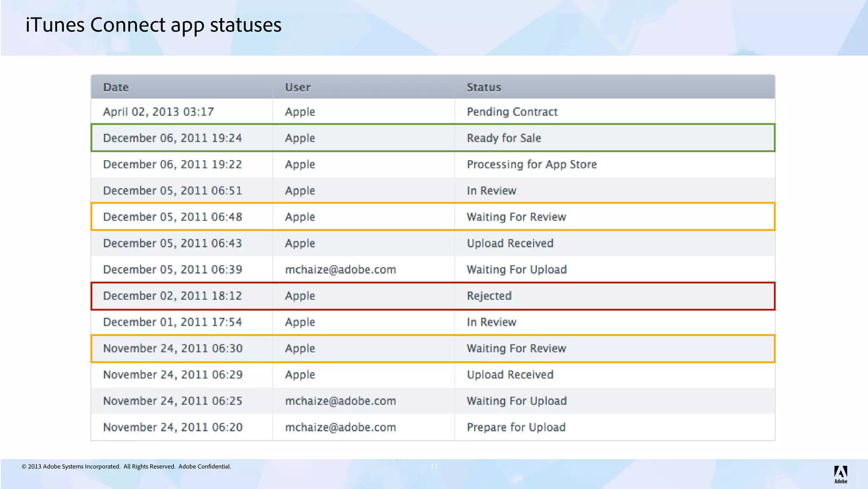Click Apple user in the December 01 In Review row
This screenshot has width=868, height=489.
300,322
